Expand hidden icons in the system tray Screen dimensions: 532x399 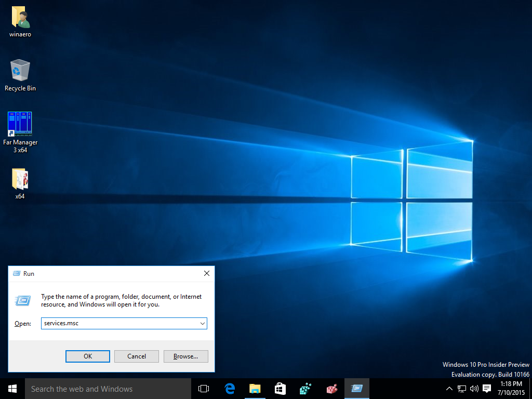448,388
